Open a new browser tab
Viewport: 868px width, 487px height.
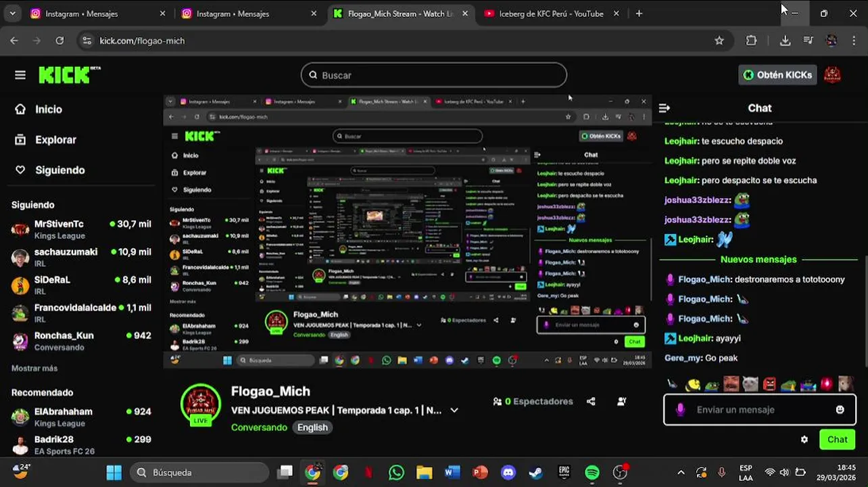pos(639,14)
